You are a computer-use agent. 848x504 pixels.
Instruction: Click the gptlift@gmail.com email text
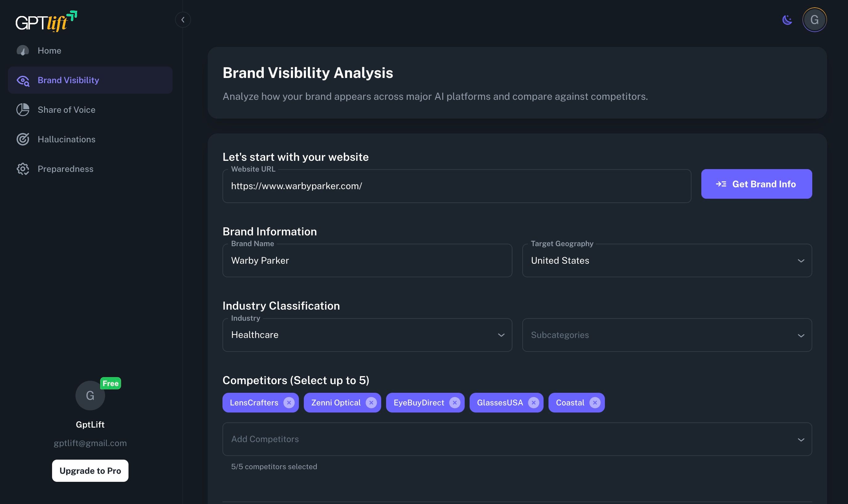pyautogui.click(x=90, y=443)
